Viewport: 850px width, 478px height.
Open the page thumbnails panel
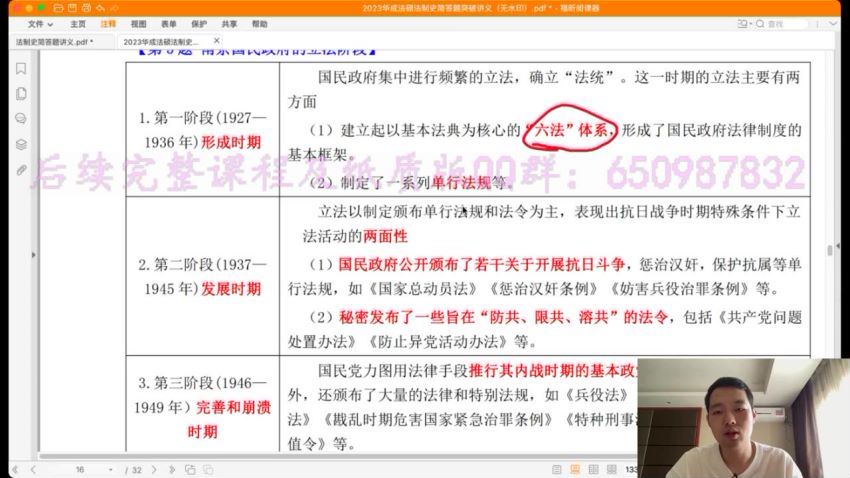[21, 94]
